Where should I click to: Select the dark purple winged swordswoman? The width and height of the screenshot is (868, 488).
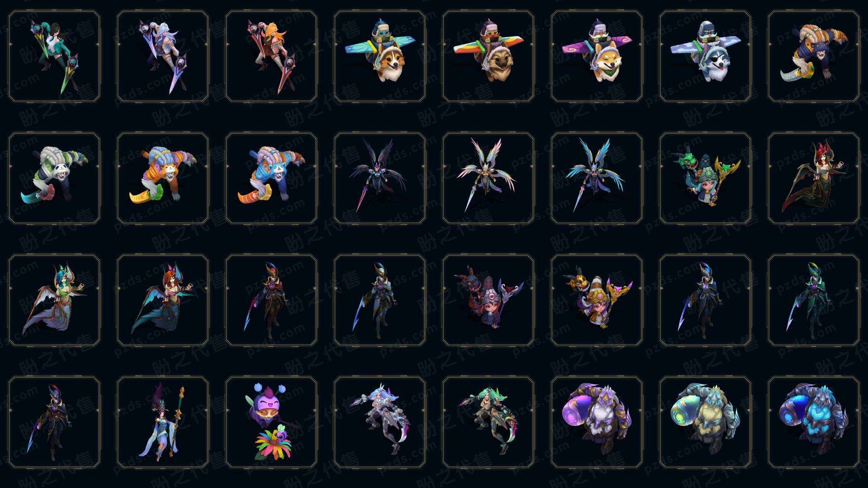tap(379, 178)
